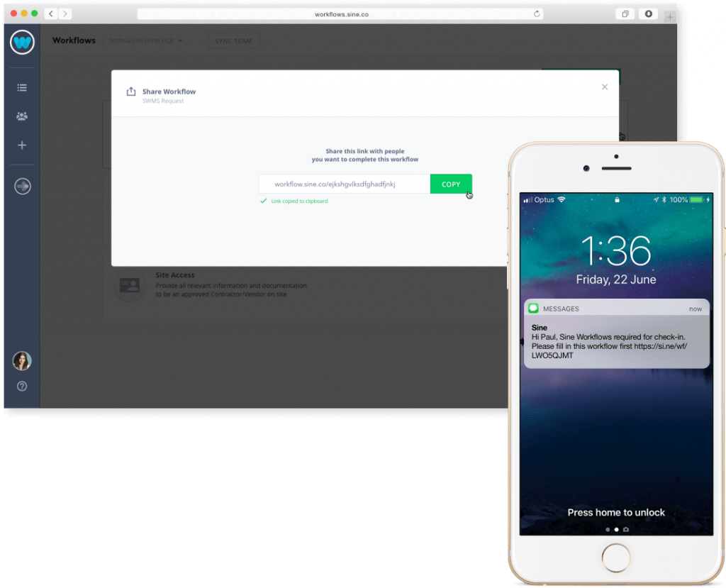Click the 'SWMS Request' subtitle text
Image resolution: width=726 pixels, height=588 pixels.
[x=163, y=101]
